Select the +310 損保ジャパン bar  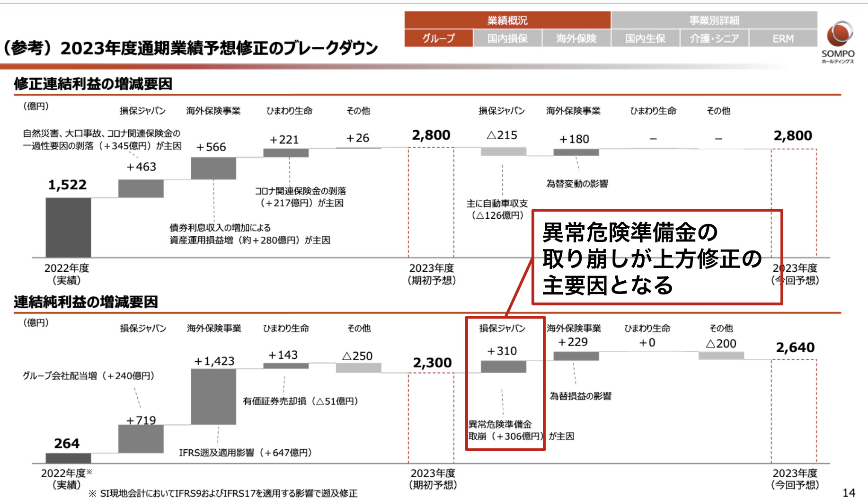504,366
